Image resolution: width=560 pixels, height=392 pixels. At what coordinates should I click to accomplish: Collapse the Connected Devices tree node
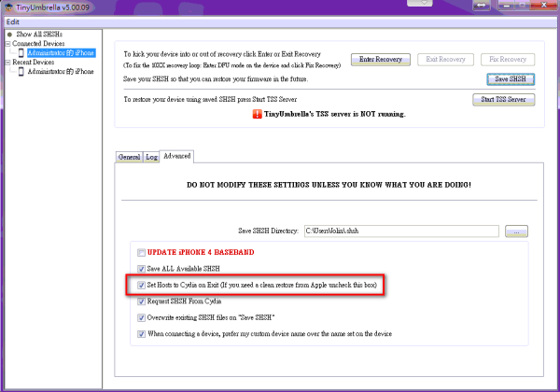6,44
